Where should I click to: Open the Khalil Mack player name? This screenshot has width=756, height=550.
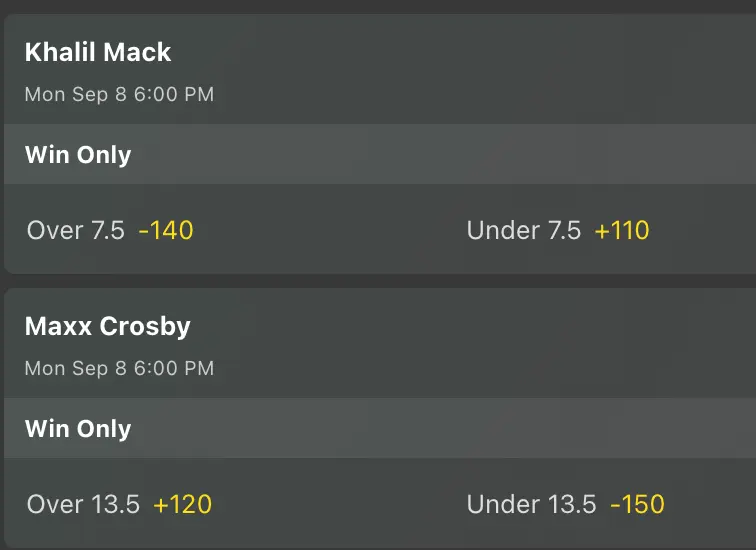coord(98,52)
